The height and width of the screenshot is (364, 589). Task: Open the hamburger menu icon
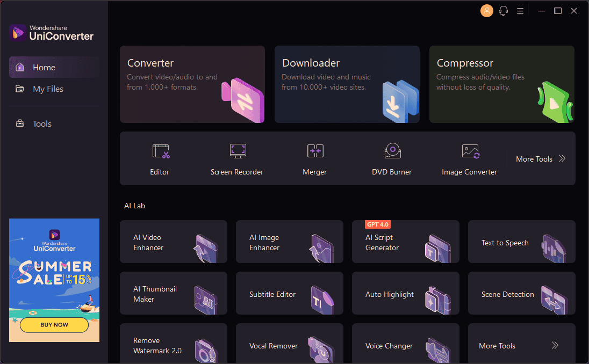click(x=520, y=11)
